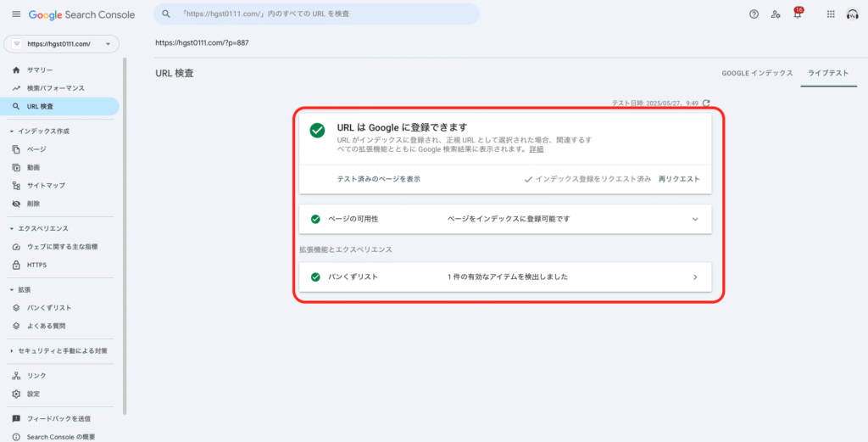Click the info icon beside Search Console の概要
Viewport: 868px width, 442px height.
(16, 436)
